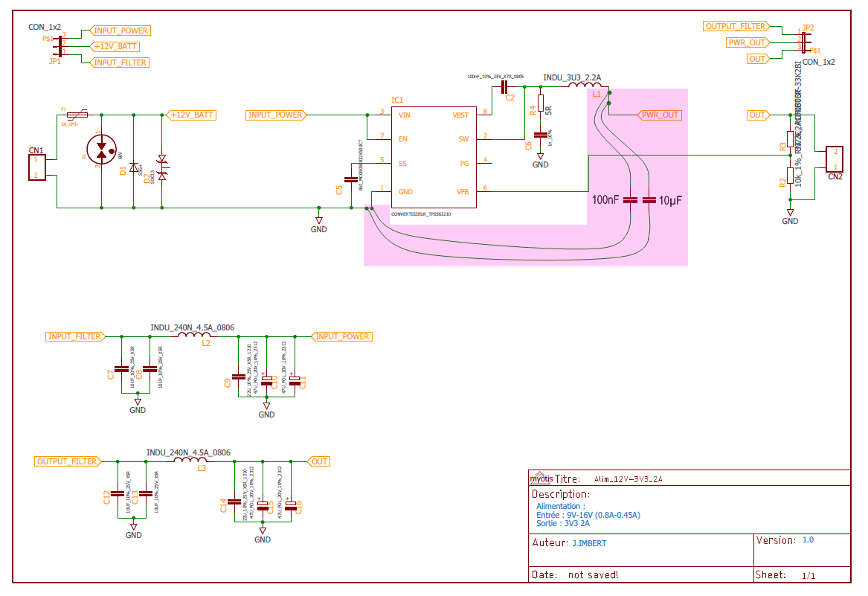Click INPUT_FILTER net label at JP1 pin 1
This screenshot has width=868, height=596.
click(120, 63)
